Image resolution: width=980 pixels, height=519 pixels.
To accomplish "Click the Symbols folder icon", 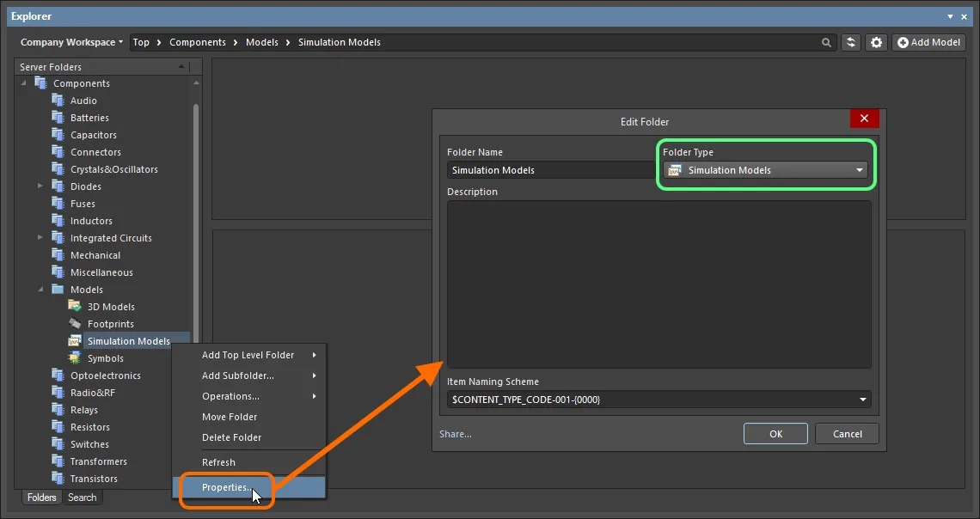I will pos(75,357).
